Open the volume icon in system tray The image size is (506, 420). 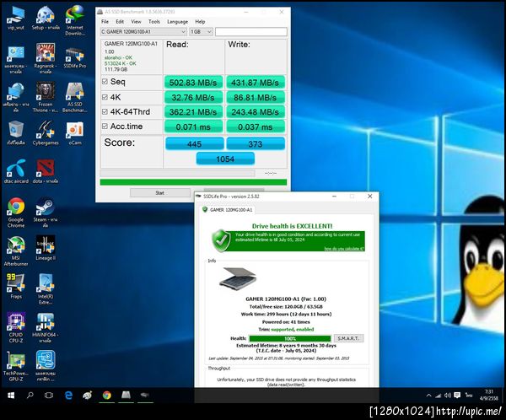(x=447, y=396)
